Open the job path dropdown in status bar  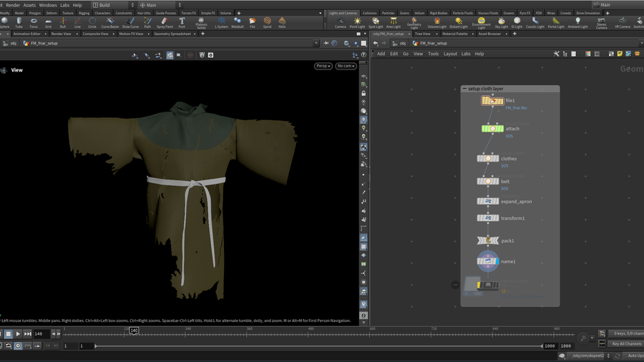point(609,356)
